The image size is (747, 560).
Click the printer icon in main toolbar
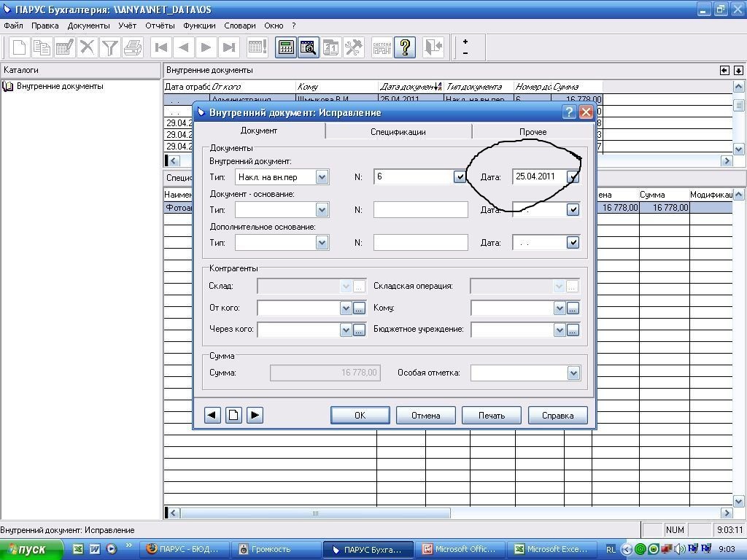132,48
